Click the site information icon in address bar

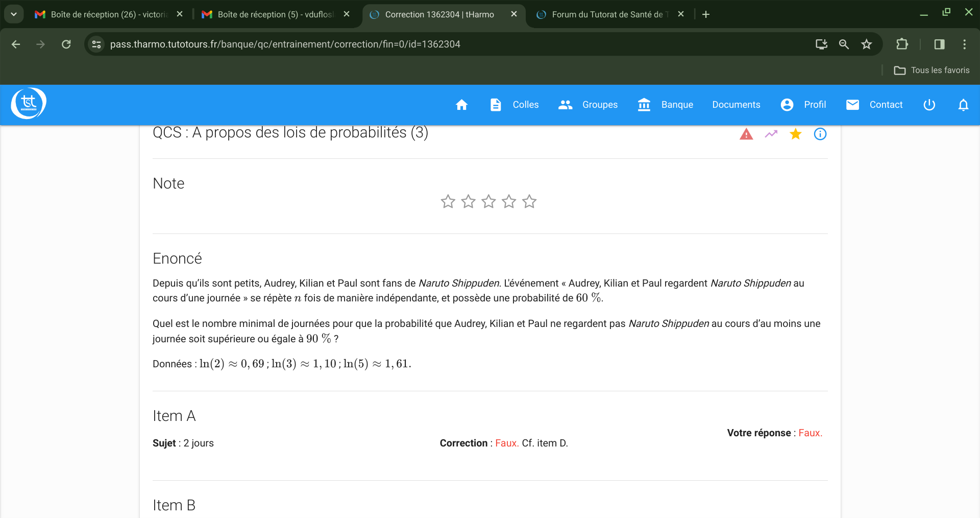coord(96,44)
